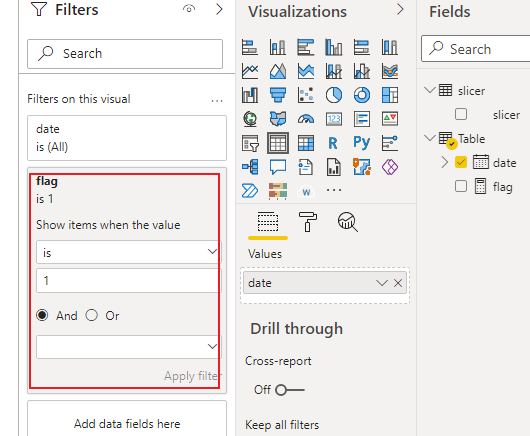
Task: Select the Gauge visual
Action: [306, 119]
